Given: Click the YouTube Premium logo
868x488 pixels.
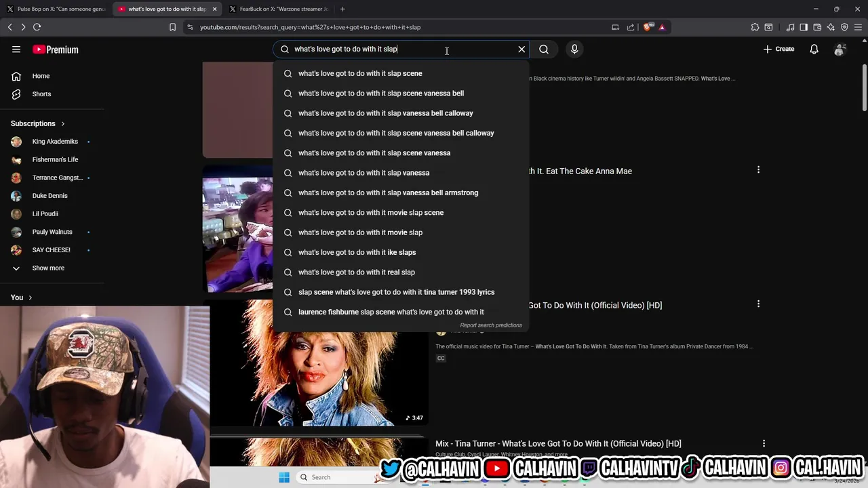Looking at the screenshot, I should click(56, 49).
